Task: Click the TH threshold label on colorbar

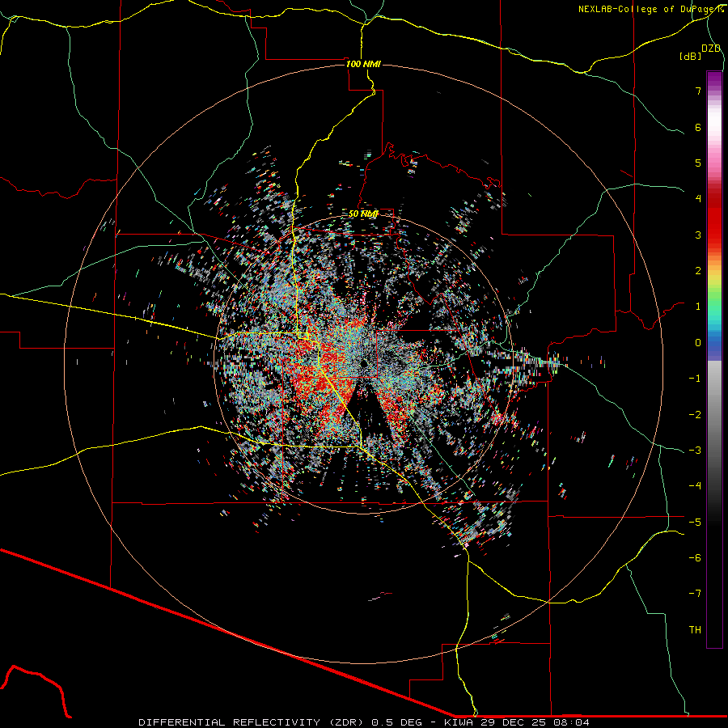Action: pyautogui.click(x=695, y=630)
